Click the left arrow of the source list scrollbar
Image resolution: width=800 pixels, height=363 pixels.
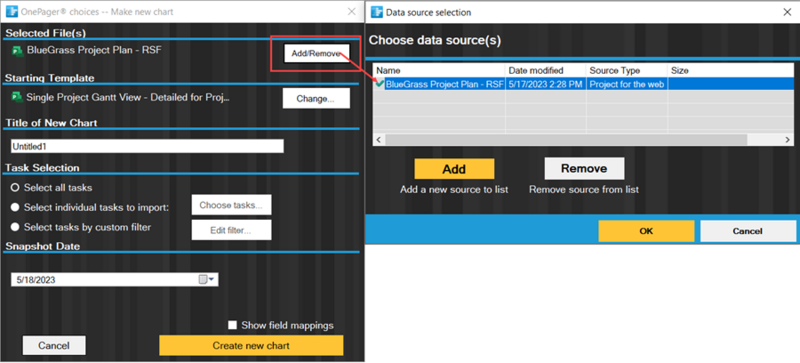379,140
